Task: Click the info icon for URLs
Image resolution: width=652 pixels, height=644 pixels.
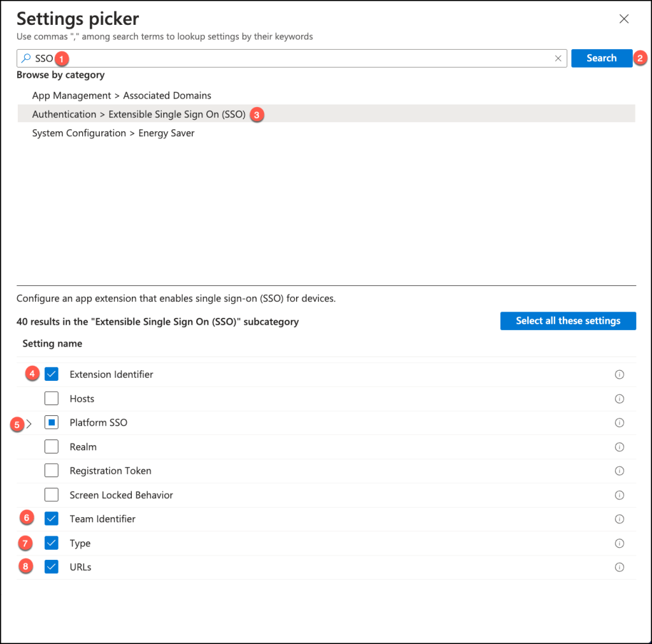Action: point(619,567)
